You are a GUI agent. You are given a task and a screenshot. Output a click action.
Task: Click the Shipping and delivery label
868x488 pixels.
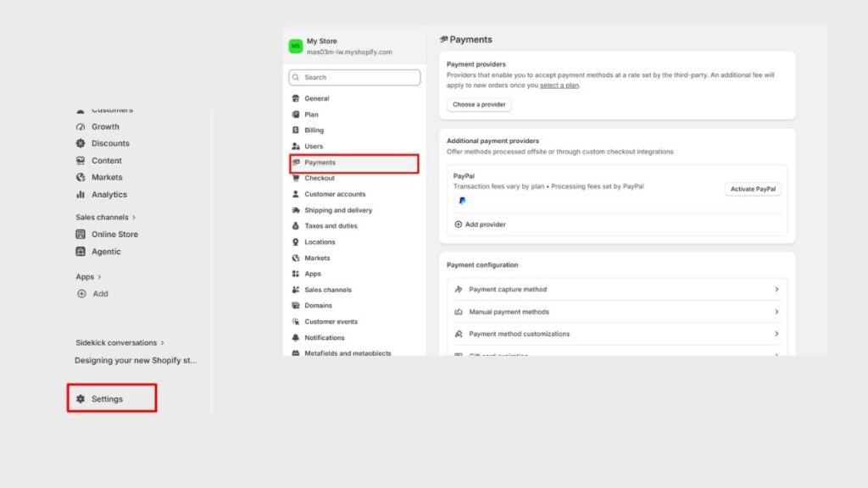(338, 210)
